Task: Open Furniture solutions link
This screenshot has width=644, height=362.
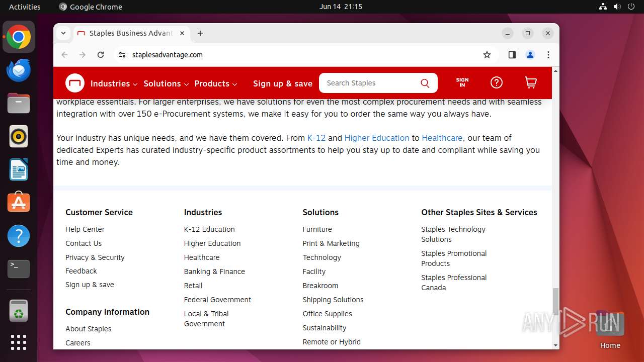Action: pyautogui.click(x=317, y=229)
